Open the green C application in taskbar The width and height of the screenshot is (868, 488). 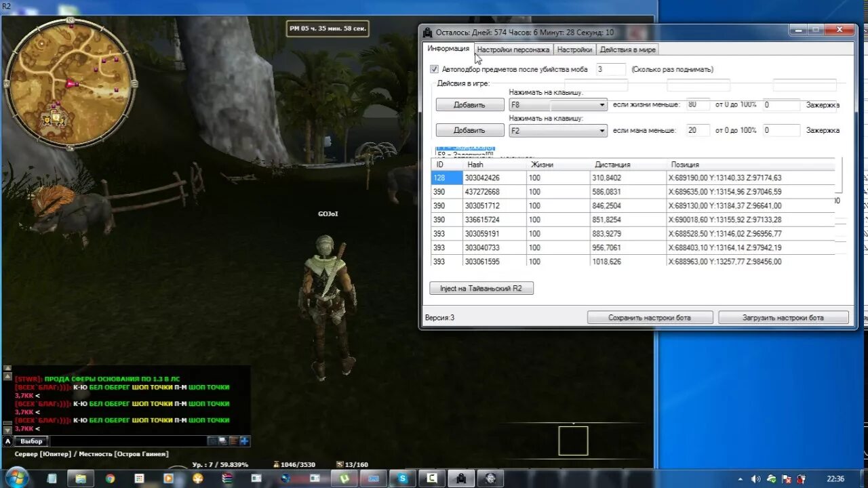431,479
